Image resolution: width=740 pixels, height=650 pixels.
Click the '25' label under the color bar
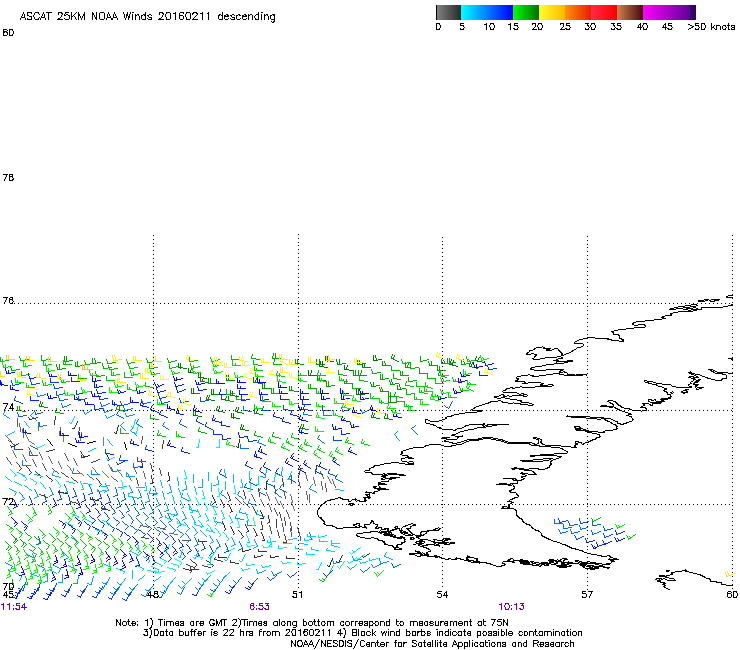click(565, 27)
